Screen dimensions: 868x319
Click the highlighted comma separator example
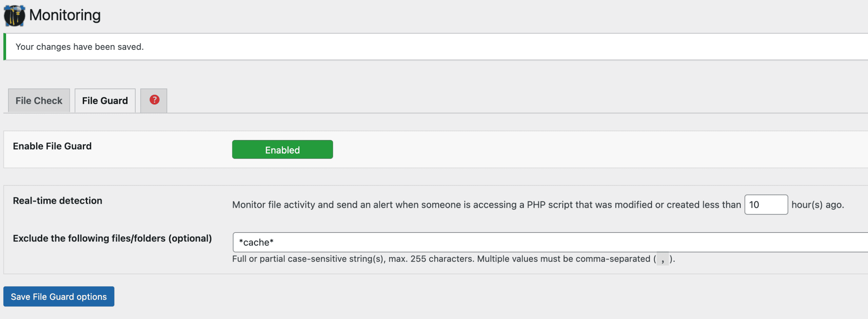point(663,259)
